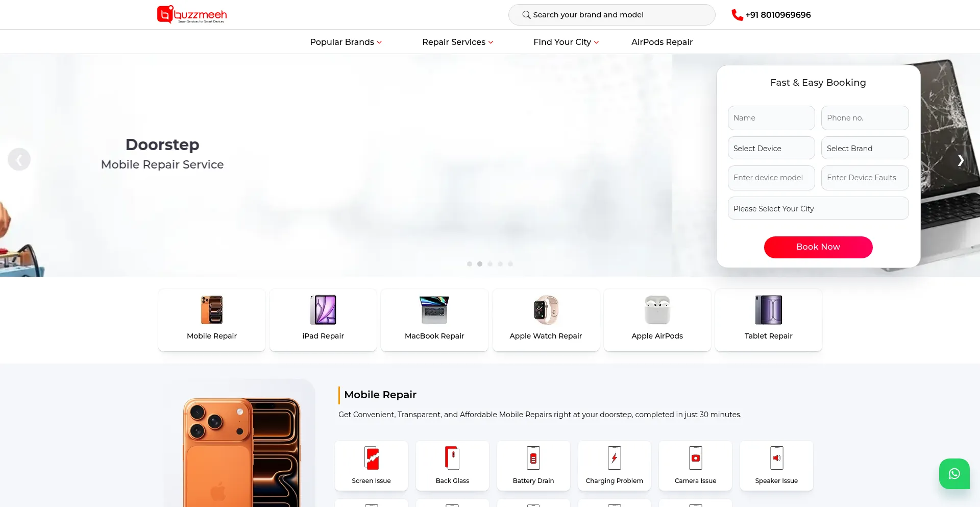This screenshot has width=980, height=507.
Task: Select the Screen Issue icon
Action: (372, 458)
